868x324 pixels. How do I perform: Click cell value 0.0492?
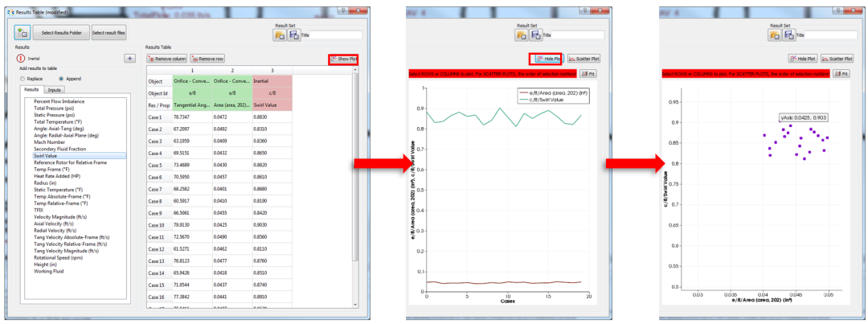pyautogui.click(x=232, y=129)
